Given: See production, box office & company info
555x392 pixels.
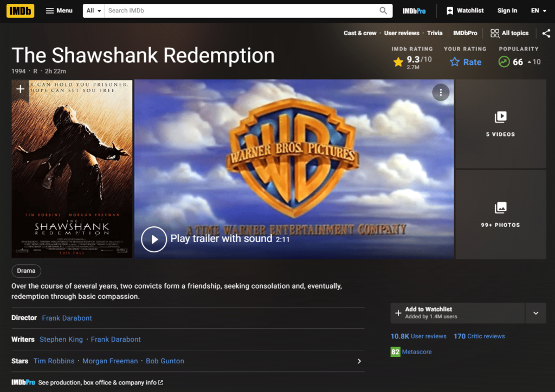Looking at the screenshot, I should pyautogui.click(x=100, y=382).
